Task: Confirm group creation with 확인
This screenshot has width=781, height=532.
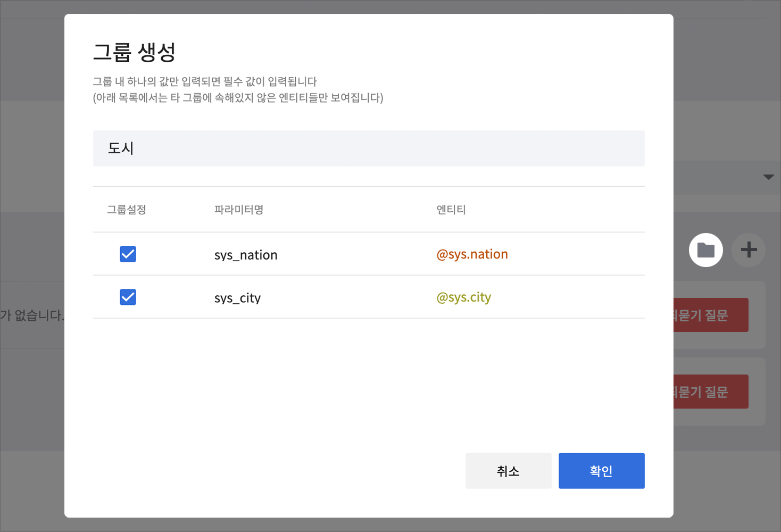Action: click(x=601, y=471)
